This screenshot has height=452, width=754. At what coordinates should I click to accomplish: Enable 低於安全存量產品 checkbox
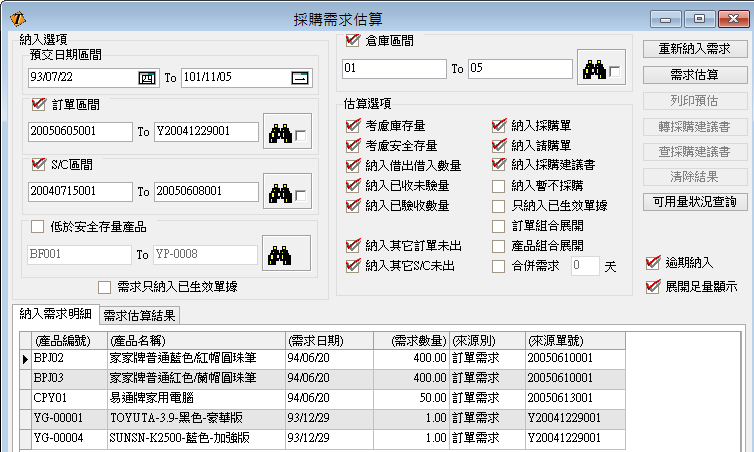[39, 226]
